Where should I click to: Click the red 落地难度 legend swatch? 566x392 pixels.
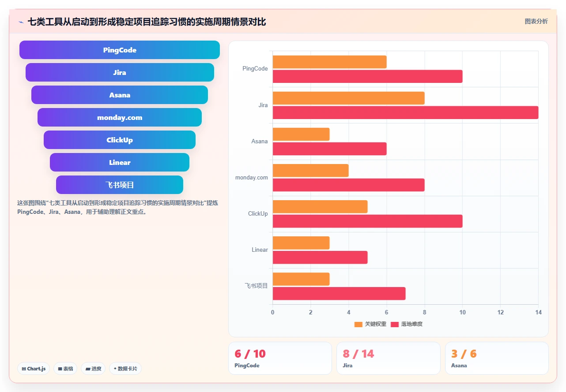click(x=395, y=324)
